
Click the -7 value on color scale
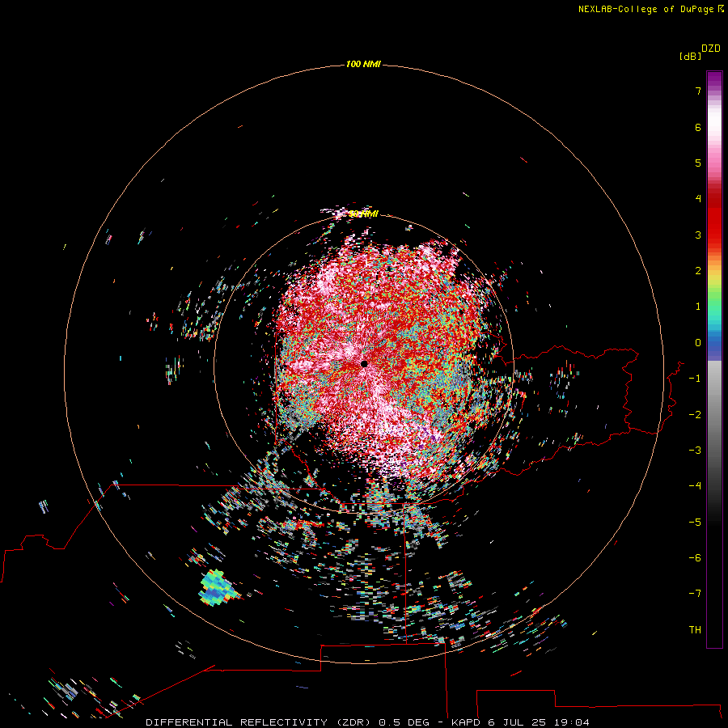pos(695,594)
